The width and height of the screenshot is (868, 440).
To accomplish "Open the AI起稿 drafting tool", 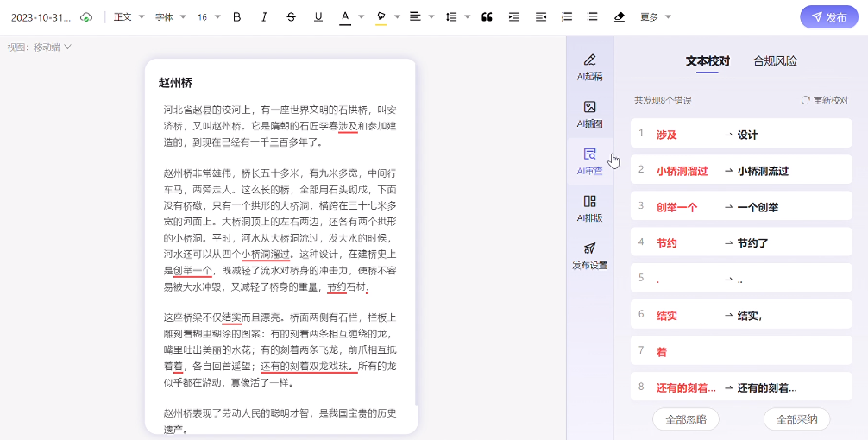I will pos(589,67).
